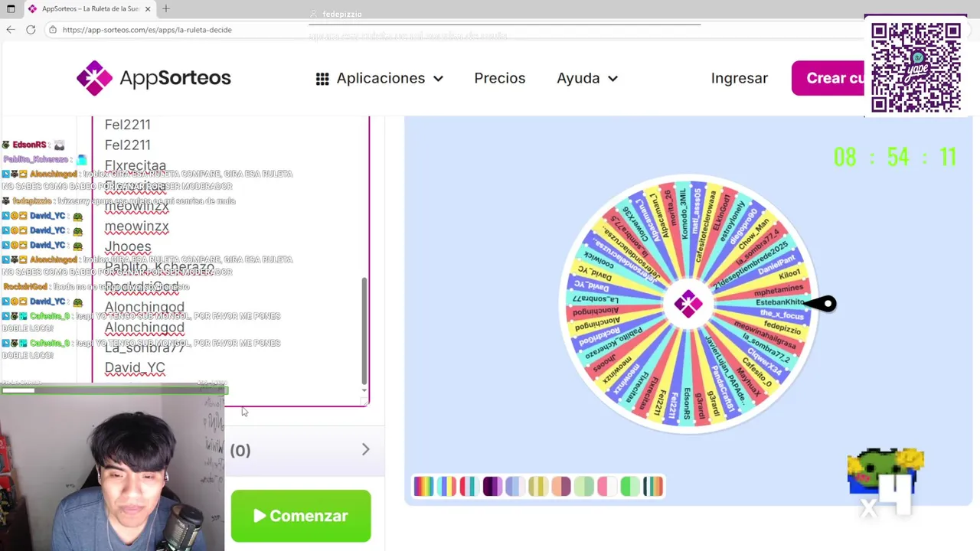The height and width of the screenshot is (551, 980).
Task: Switch to the AppSorteos browser tab
Action: click(90, 8)
